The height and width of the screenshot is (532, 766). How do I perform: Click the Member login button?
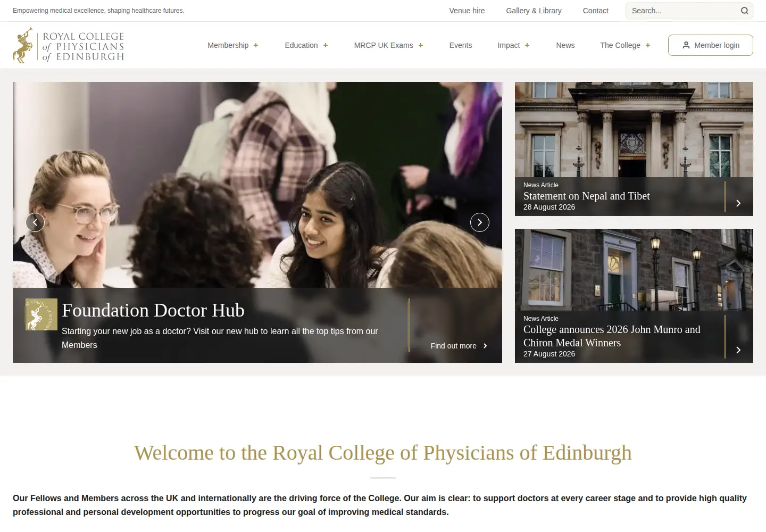click(x=711, y=45)
